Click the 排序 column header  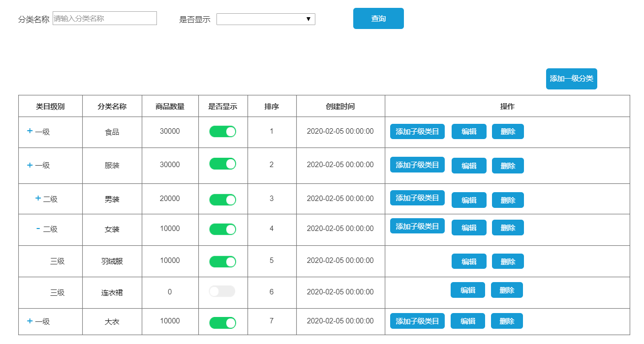tap(272, 106)
